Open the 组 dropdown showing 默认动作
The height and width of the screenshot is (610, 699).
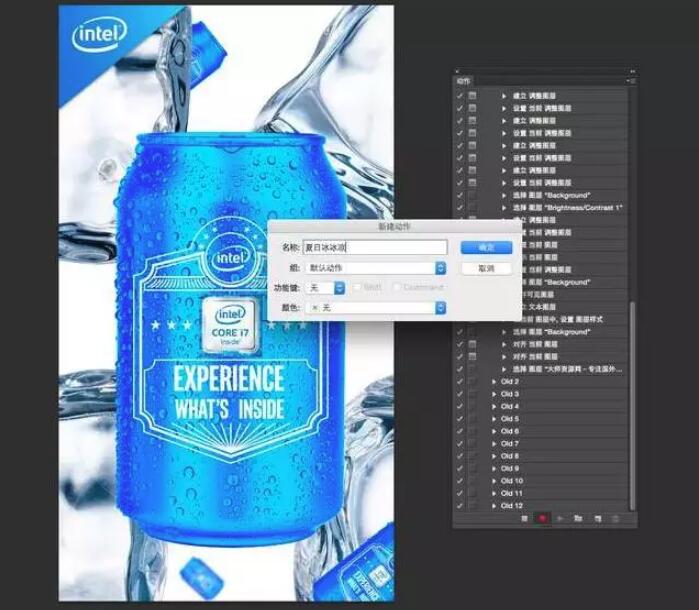tap(375, 268)
